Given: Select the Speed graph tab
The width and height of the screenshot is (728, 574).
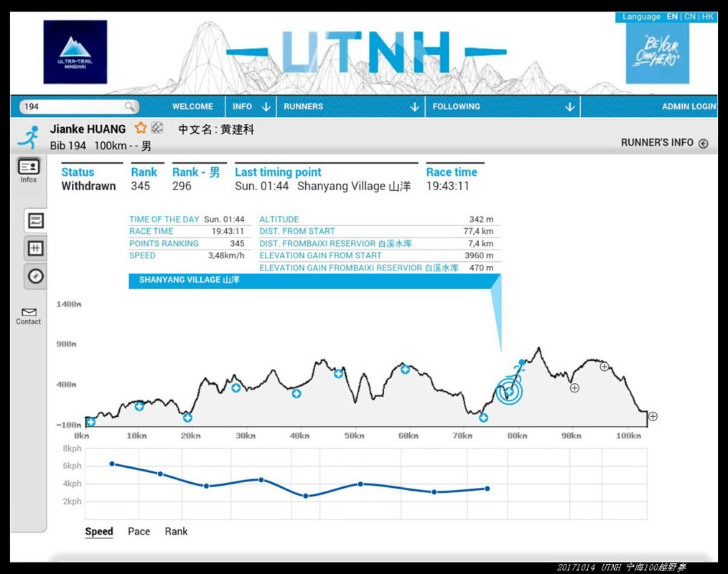Looking at the screenshot, I should pos(99,532).
